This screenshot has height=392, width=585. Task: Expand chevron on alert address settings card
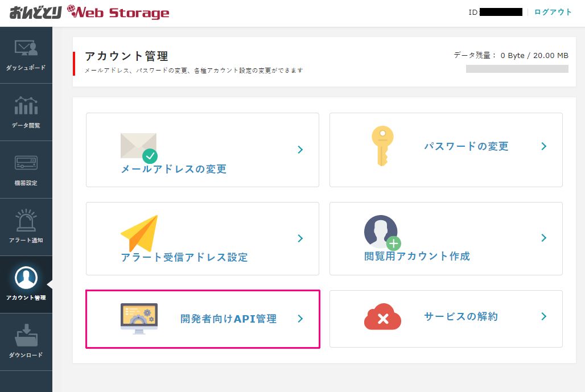click(x=300, y=238)
